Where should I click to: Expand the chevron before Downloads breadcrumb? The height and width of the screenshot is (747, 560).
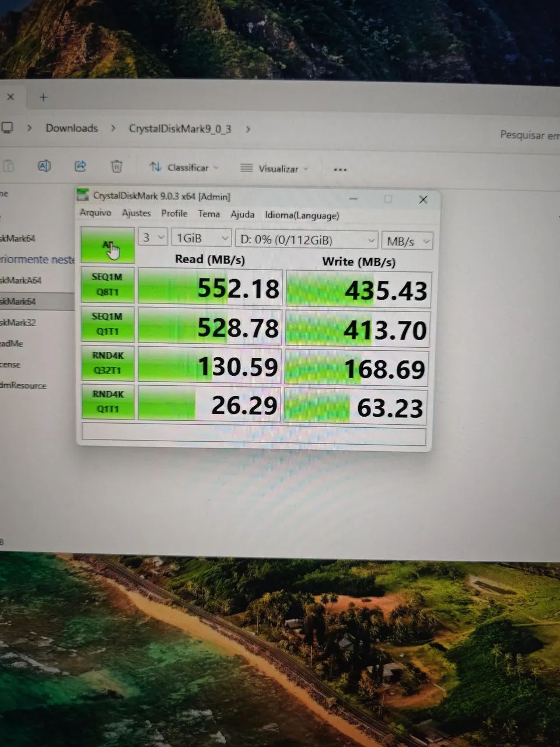coord(29,128)
